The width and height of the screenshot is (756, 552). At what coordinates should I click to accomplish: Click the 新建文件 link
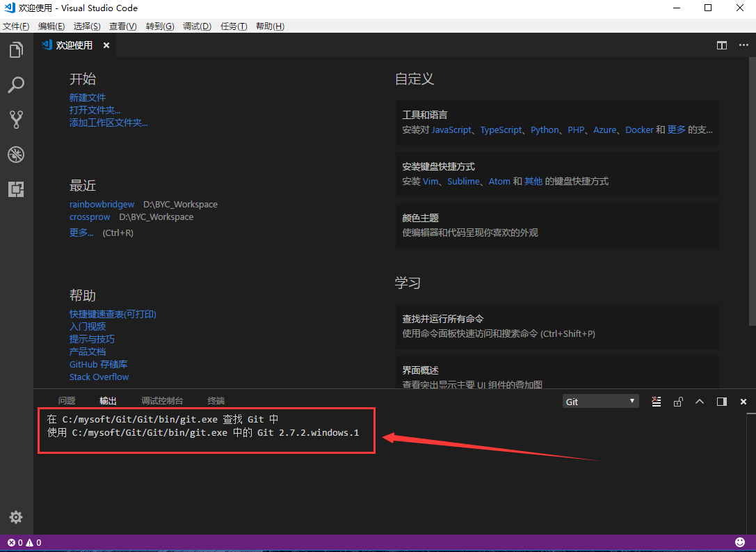click(x=87, y=98)
